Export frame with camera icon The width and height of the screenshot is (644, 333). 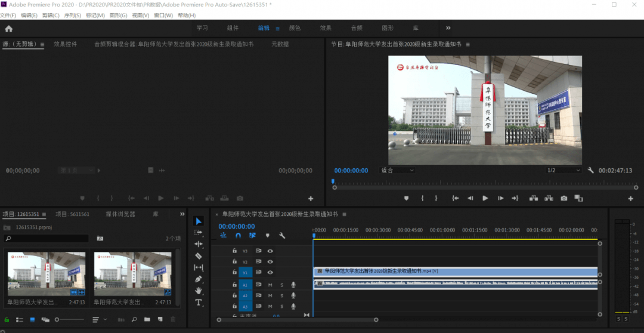564,198
